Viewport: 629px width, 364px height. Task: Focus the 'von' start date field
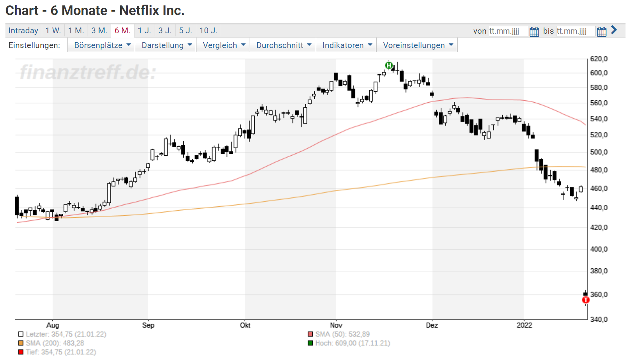point(508,31)
